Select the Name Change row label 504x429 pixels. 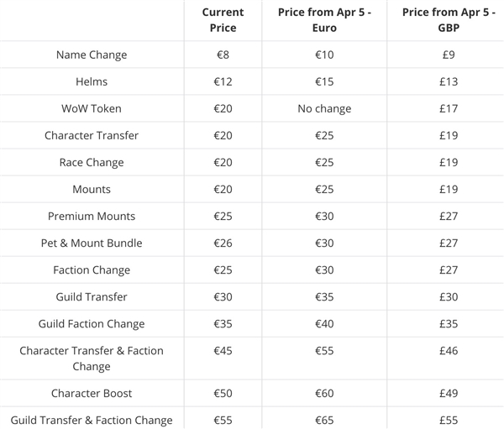pos(92,55)
